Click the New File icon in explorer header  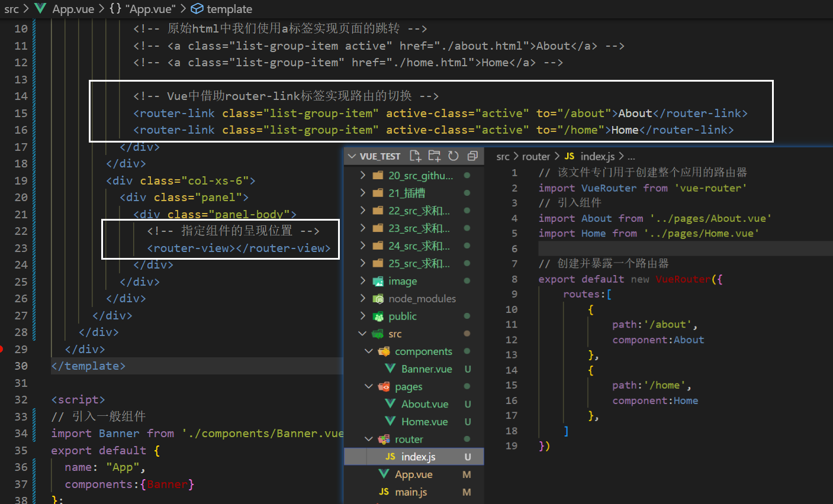(x=415, y=156)
